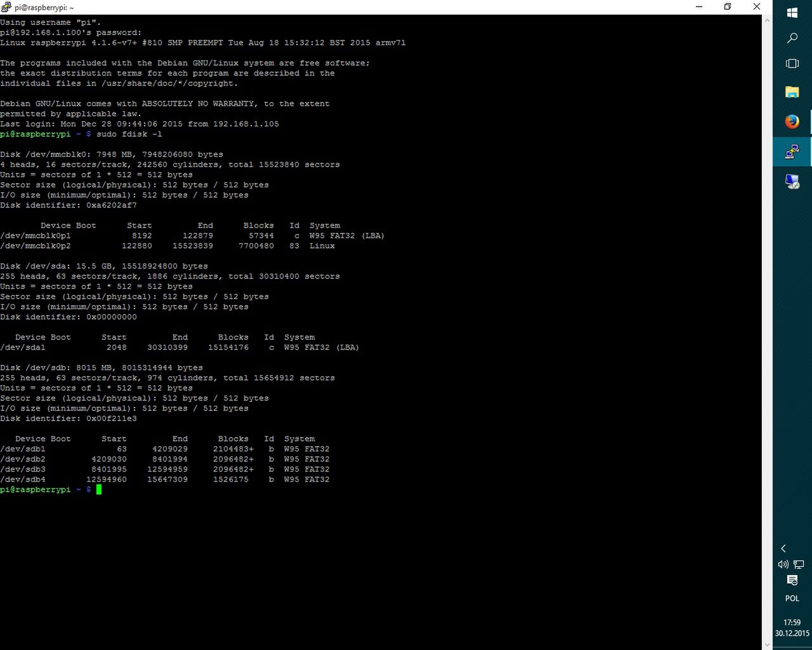Click the volume speaker tray icon
Screen dimensions: 812x650
coord(783,564)
